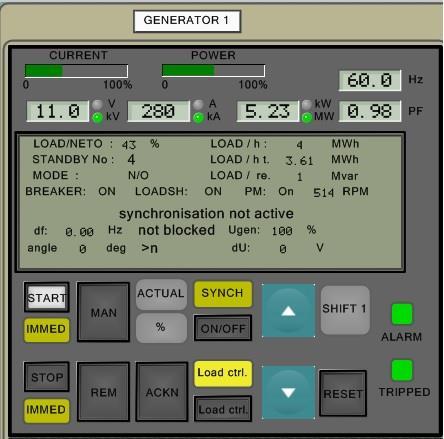
Task: Click the % button
Action: coord(161,328)
